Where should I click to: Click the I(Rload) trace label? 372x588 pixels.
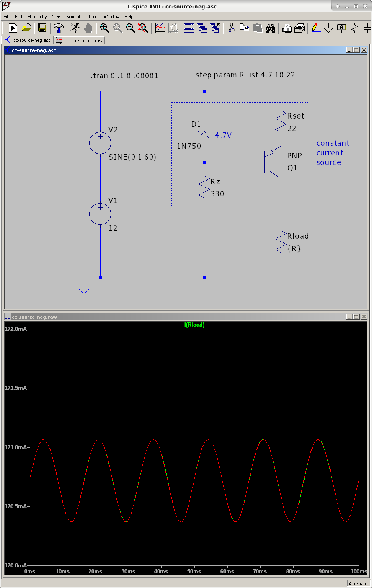tap(194, 325)
